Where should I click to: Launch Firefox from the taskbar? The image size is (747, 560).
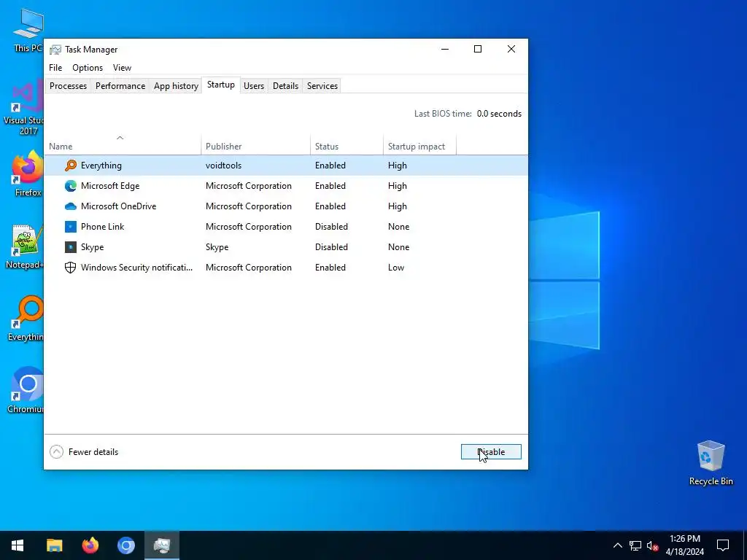[90, 545]
